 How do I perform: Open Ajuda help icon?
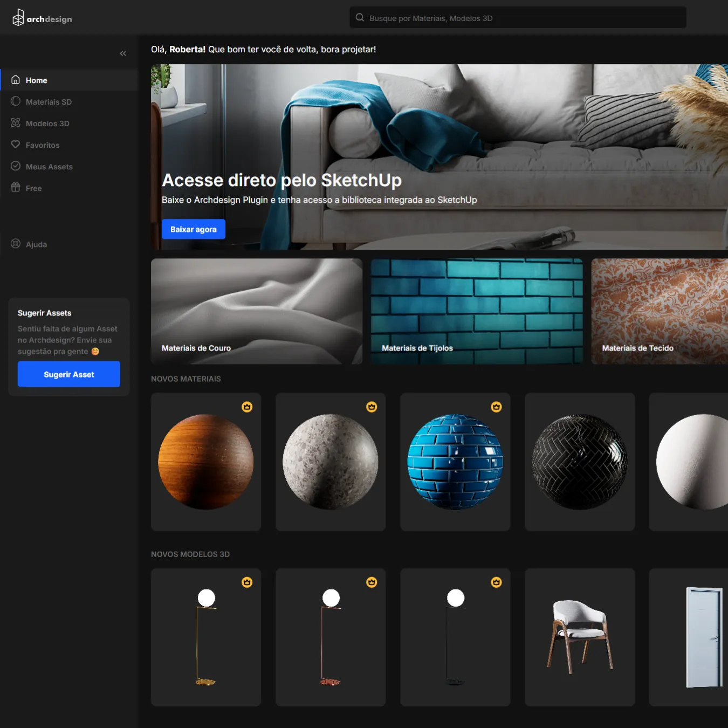[x=16, y=244]
